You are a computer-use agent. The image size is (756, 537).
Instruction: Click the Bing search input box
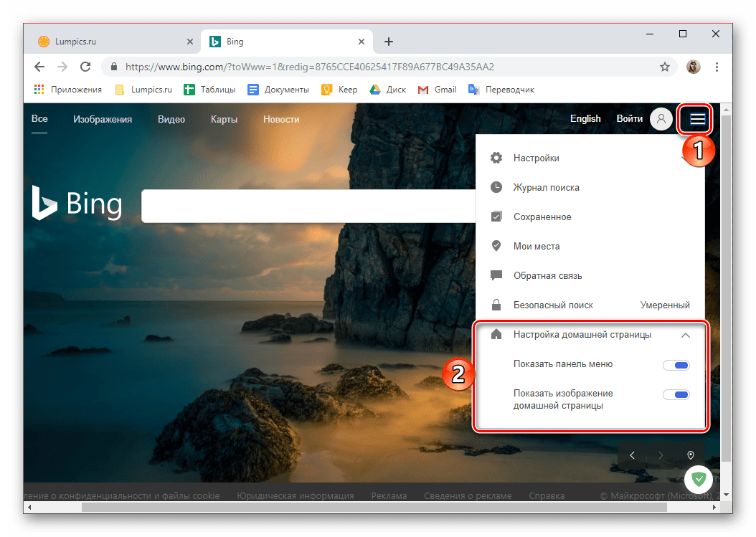click(x=308, y=206)
